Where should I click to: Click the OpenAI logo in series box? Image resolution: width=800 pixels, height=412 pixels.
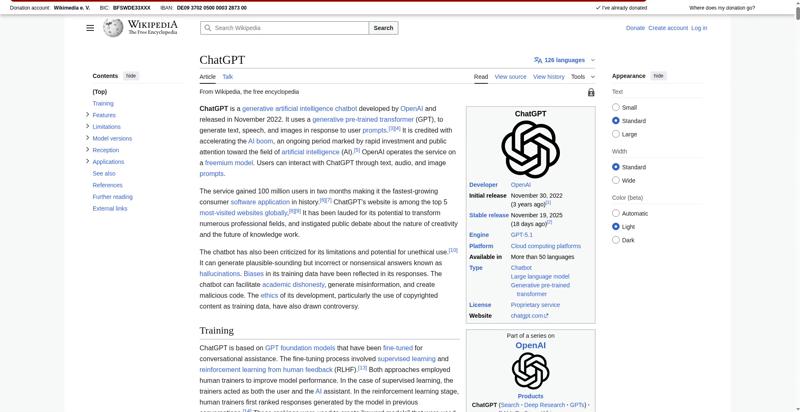(x=530, y=371)
